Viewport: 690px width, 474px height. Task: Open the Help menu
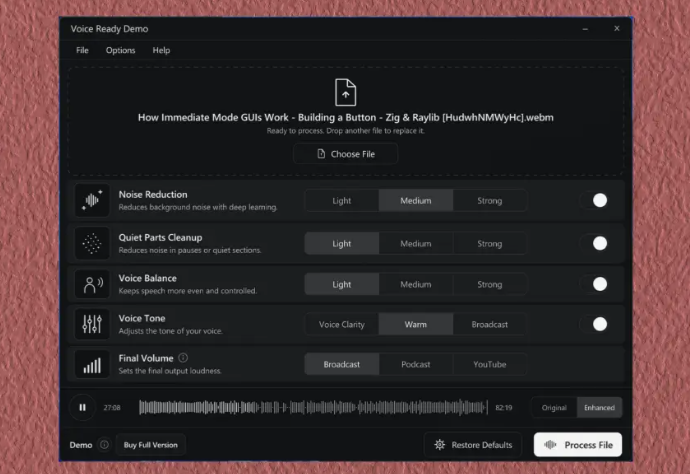click(161, 50)
